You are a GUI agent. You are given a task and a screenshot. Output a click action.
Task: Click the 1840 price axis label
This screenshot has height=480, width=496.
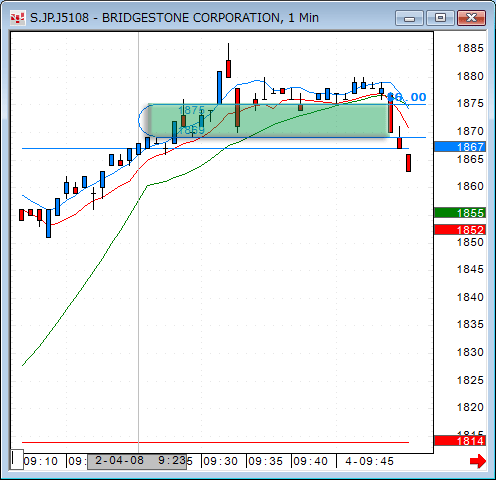pos(470,297)
